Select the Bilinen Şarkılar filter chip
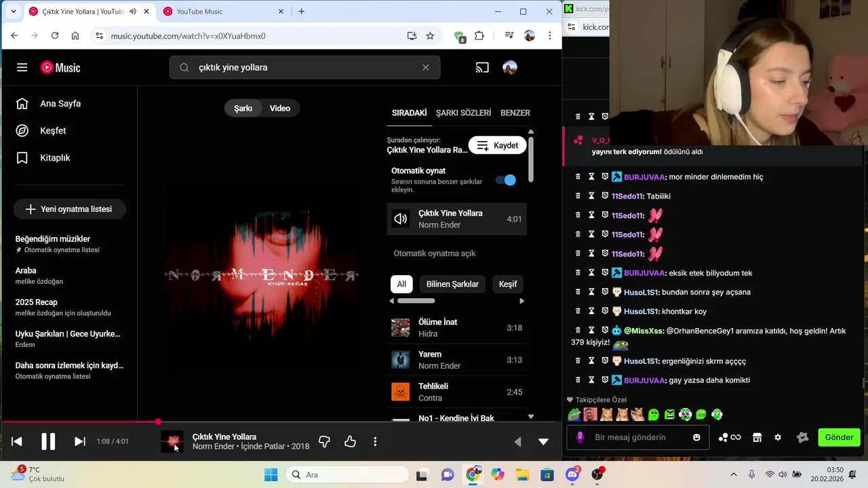868x488 pixels. click(452, 284)
